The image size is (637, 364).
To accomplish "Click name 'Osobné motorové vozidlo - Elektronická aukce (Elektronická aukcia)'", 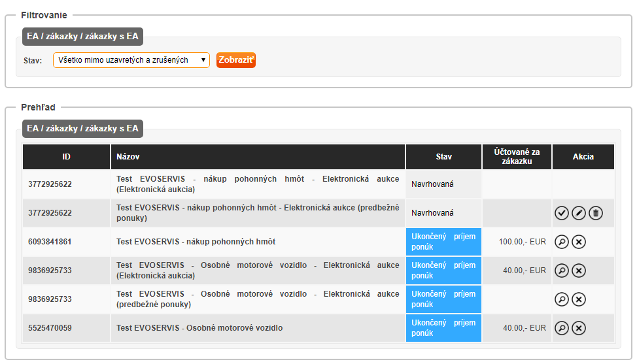I will (258, 271).
